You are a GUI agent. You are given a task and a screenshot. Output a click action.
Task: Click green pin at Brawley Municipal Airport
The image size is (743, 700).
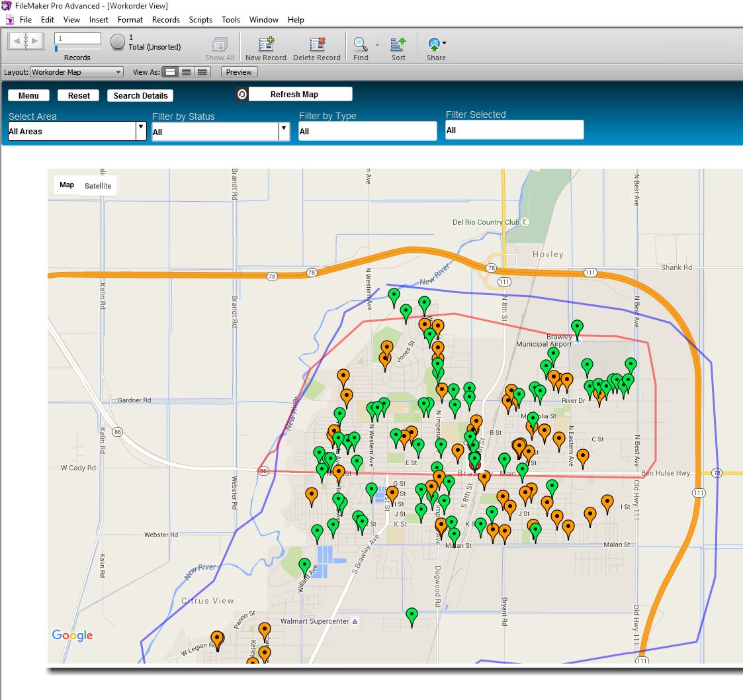pyautogui.click(x=577, y=330)
